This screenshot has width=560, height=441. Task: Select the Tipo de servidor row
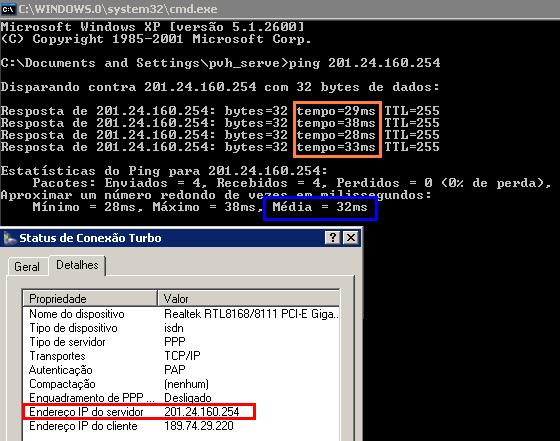(x=181, y=342)
